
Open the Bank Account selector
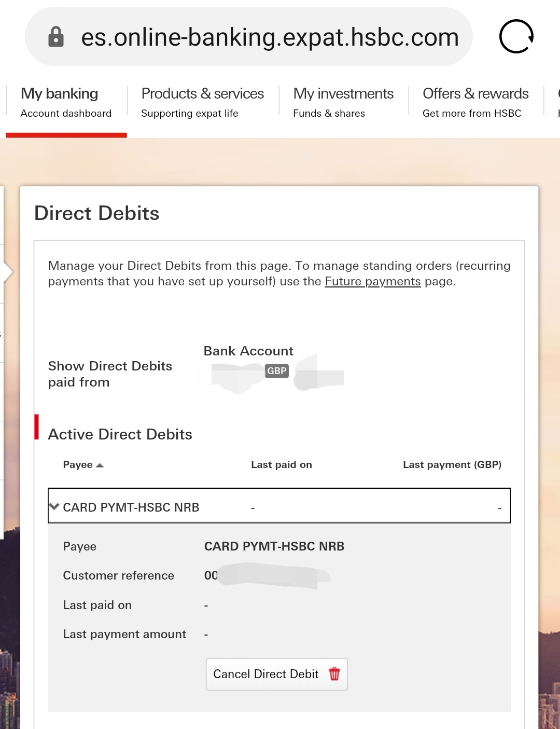277,370
